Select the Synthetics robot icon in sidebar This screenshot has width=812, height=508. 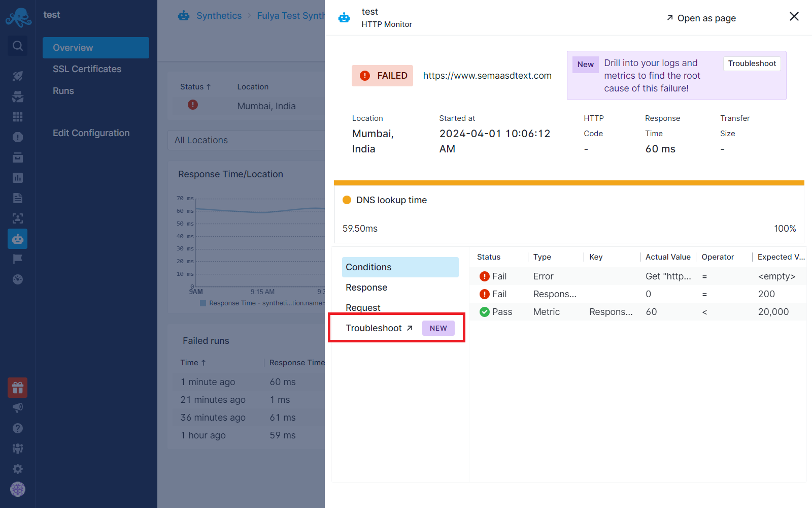click(18, 239)
